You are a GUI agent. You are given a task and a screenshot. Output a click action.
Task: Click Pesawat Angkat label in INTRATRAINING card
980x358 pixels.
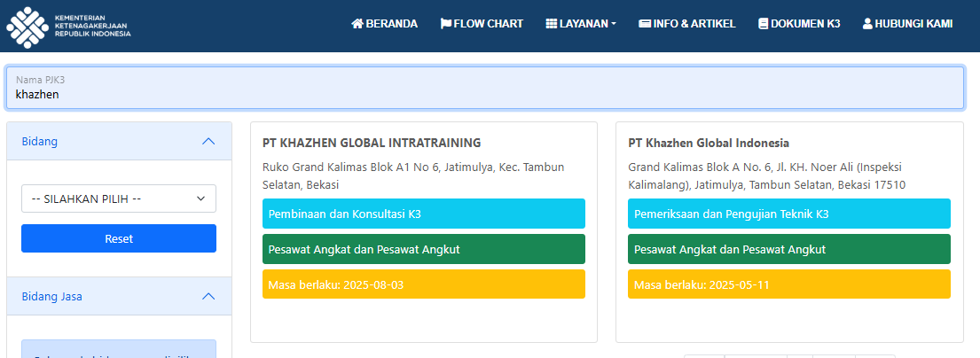pos(424,249)
